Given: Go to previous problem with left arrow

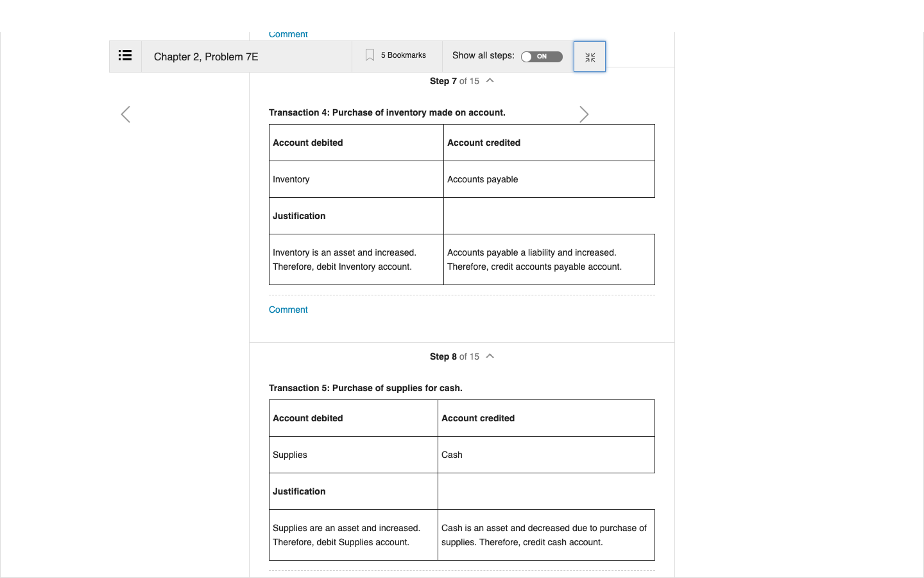Looking at the screenshot, I should click(x=126, y=114).
